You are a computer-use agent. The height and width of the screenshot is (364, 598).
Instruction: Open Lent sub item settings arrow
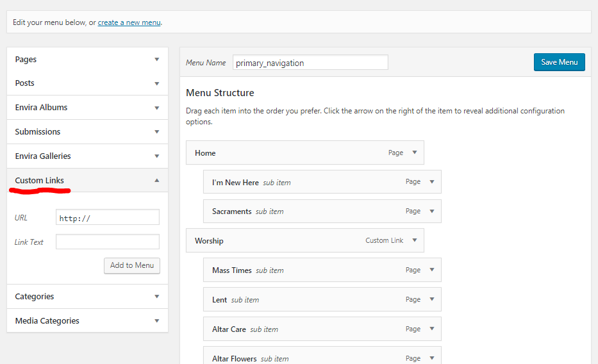click(432, 300)
